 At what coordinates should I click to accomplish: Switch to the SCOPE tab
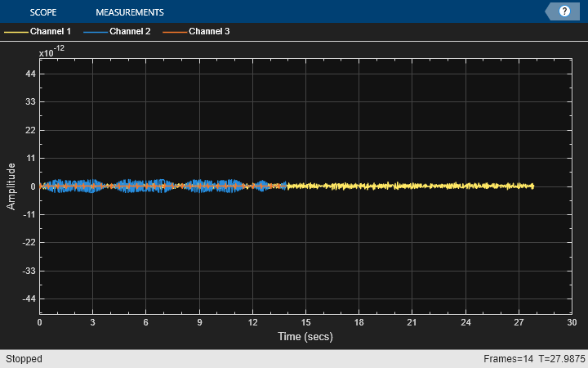click(x=42, y=12)
